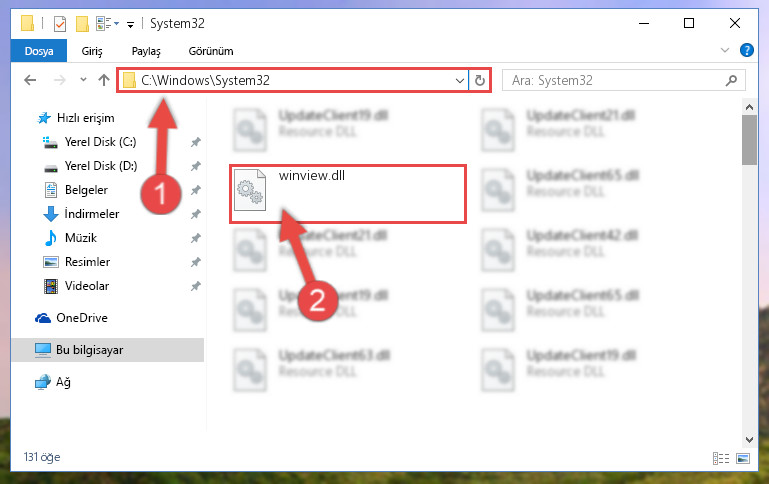The image size is (769, 484).
Task: Click the refresh button beside the address bar
Action: coord(480,80)
